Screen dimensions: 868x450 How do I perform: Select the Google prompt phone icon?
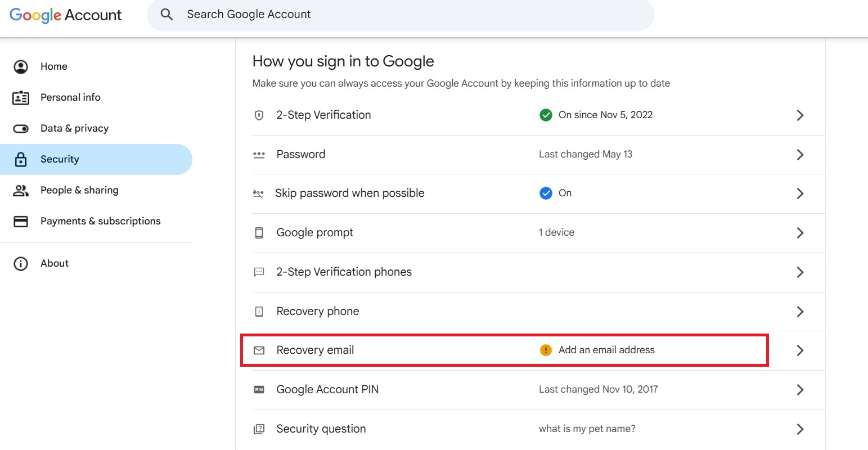[x=259, y=232]
